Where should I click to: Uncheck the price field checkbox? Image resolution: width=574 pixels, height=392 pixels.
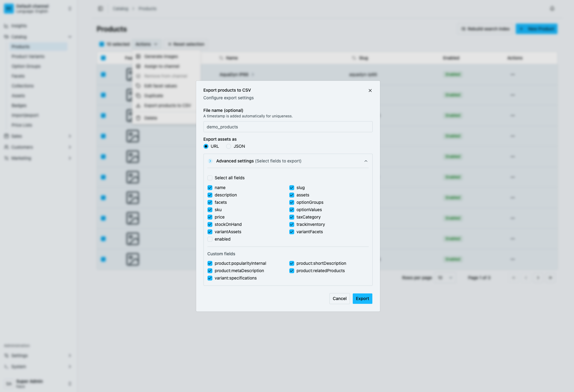pyautogui.click(x=210, y=217)
